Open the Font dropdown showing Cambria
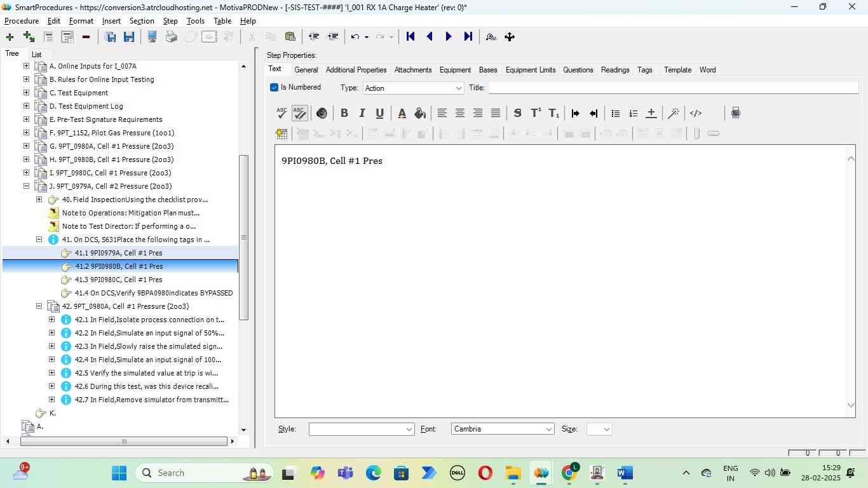This screenshot has width=868, height=488. 502,429
